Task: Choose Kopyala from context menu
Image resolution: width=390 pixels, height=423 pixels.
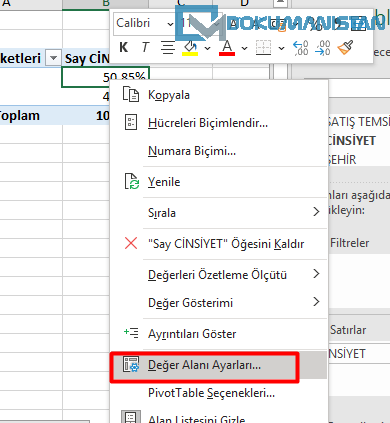Action: 219,95
